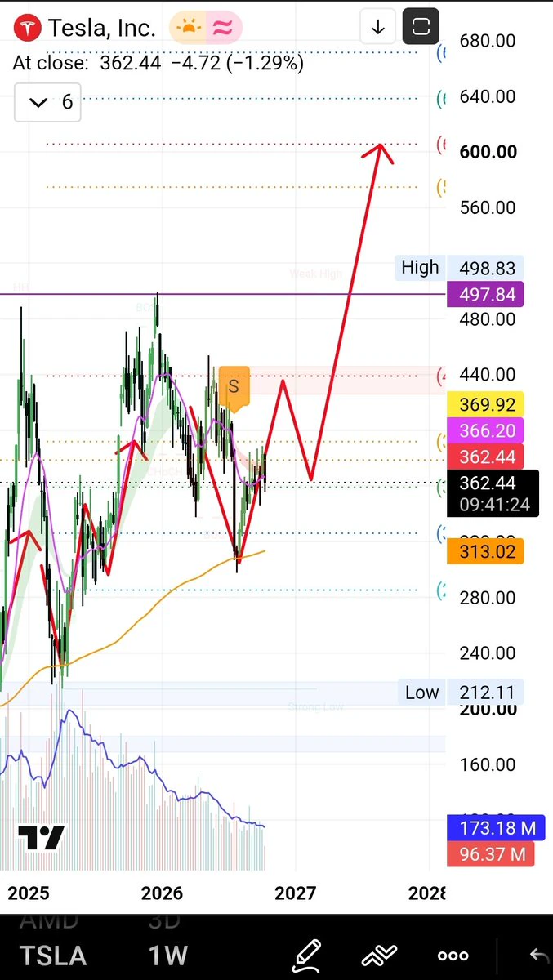Click the 2027 time axis label

(296, 893)
